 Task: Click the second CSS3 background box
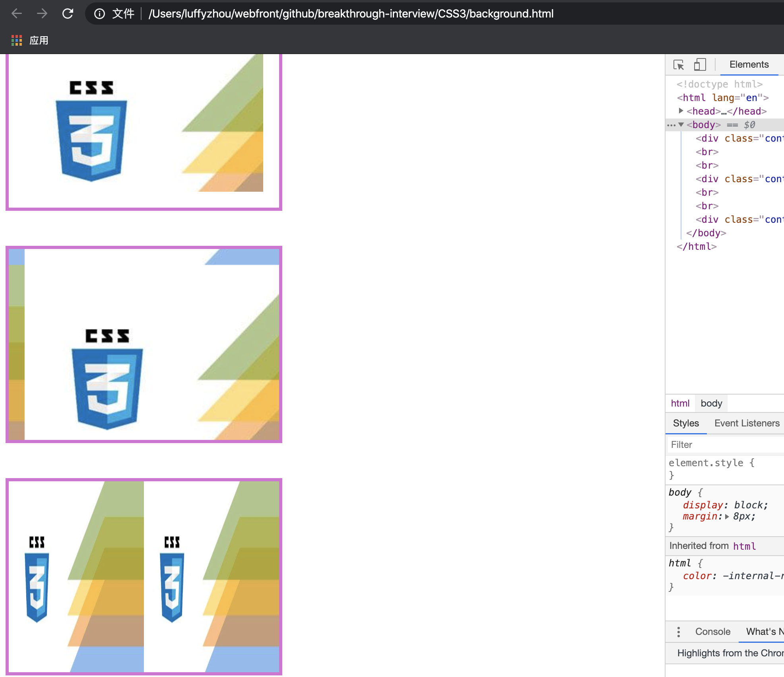(144, 344)
